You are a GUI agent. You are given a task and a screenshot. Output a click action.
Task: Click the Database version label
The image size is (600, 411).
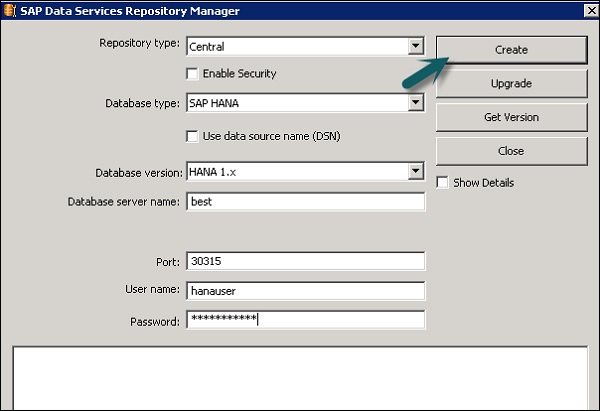coord(139,173)
